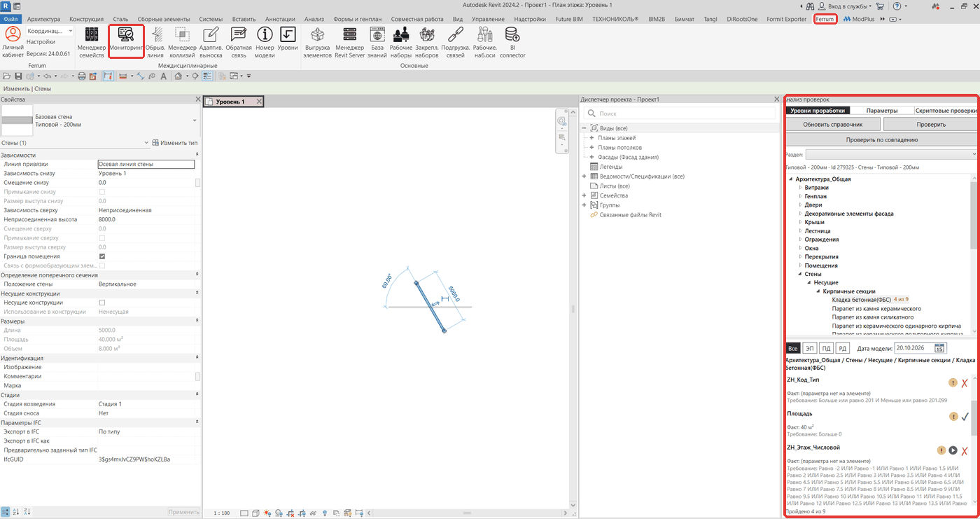The width and height of the screenshot is (980, 519).
Task: Click the Проверить button
Action: pos(931,124)
